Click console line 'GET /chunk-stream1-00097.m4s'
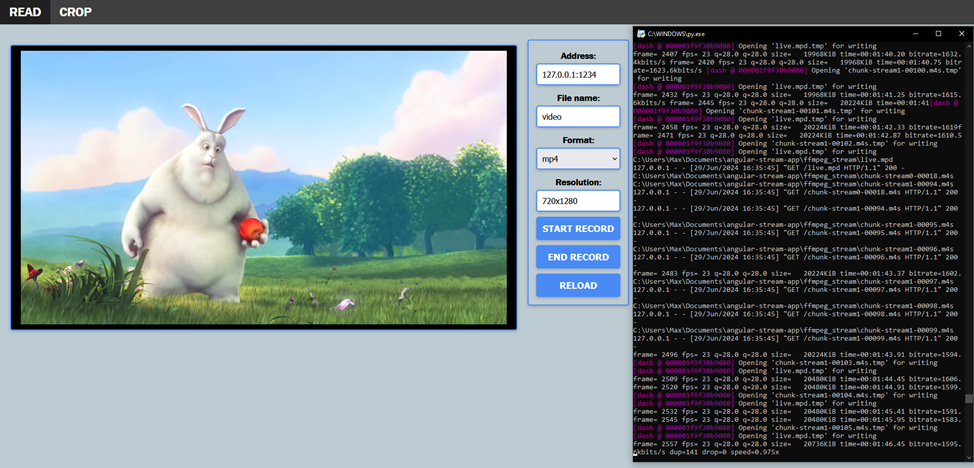Viewport: 974px width, 468px height. point(798,289)
